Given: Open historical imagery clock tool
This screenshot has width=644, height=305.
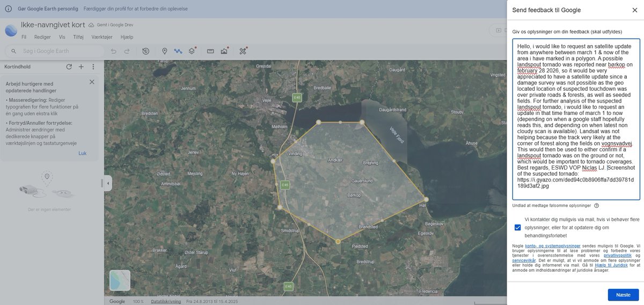Looking at the screenshot, I should [x=145, y=51].
